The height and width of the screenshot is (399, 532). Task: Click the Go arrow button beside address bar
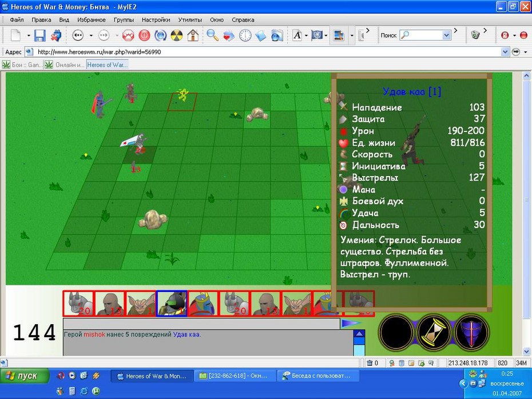[516, 52]
